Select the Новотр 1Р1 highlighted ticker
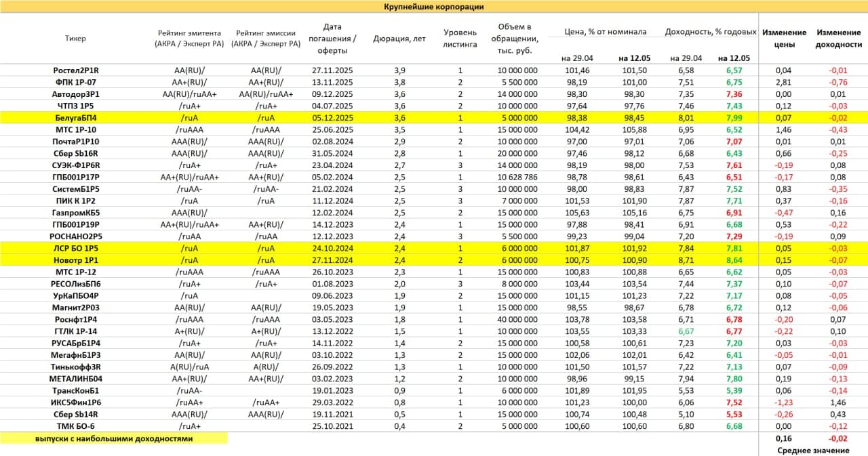 coord(76,260)
